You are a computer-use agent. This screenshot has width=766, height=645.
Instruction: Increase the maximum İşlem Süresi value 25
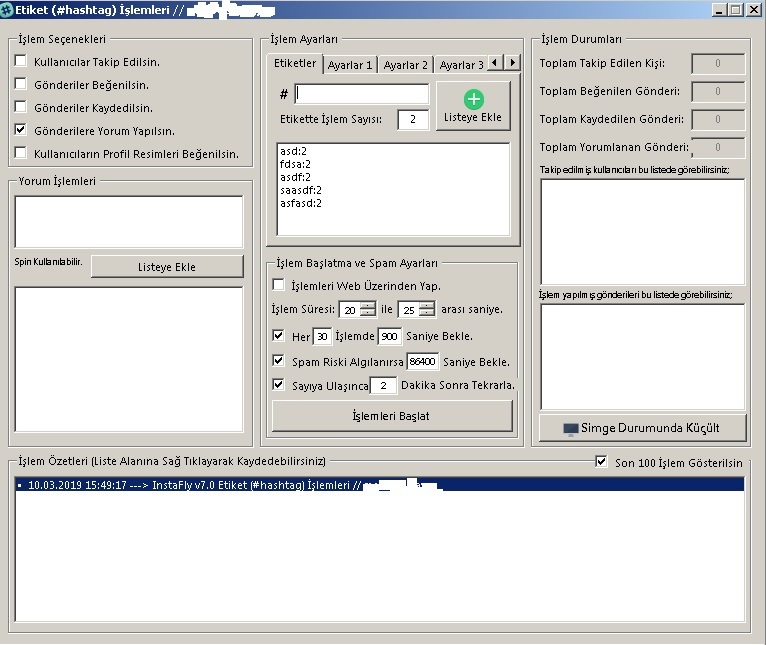pos(427,305)
